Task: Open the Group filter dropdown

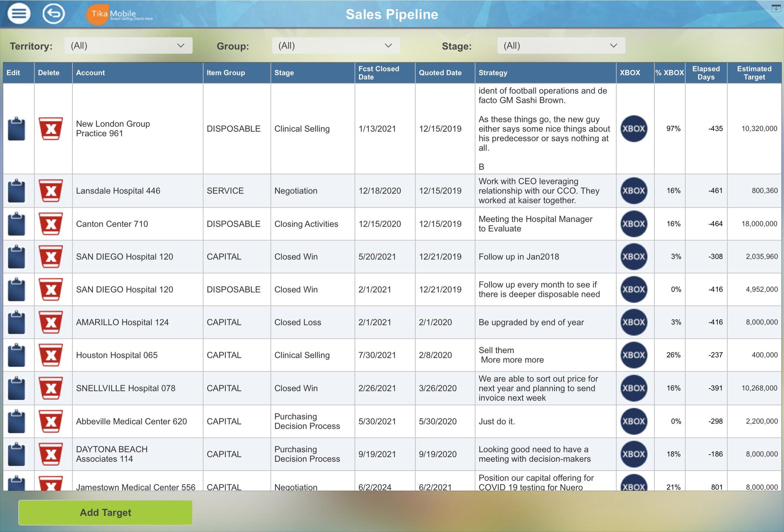Action: pos(335,45)
